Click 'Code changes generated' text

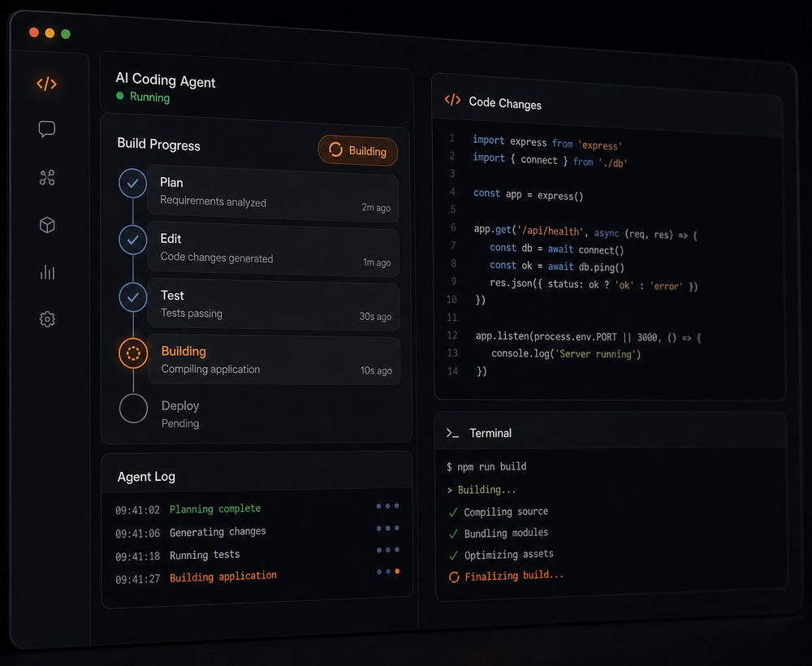[217, 257]
